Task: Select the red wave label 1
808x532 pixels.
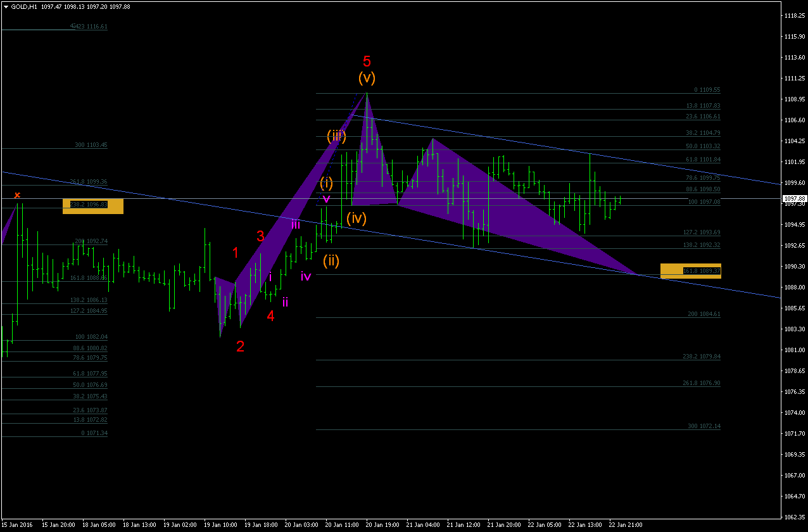Action: point(235,253)
